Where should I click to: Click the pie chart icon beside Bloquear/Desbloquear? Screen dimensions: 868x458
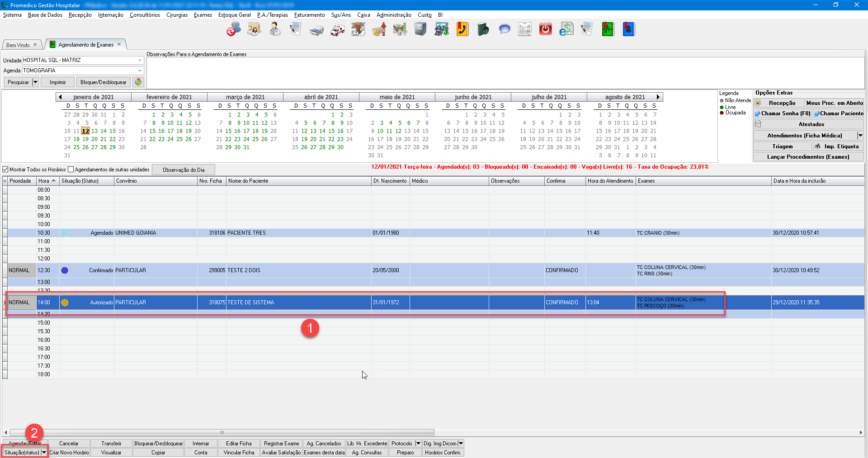[138, 82]
